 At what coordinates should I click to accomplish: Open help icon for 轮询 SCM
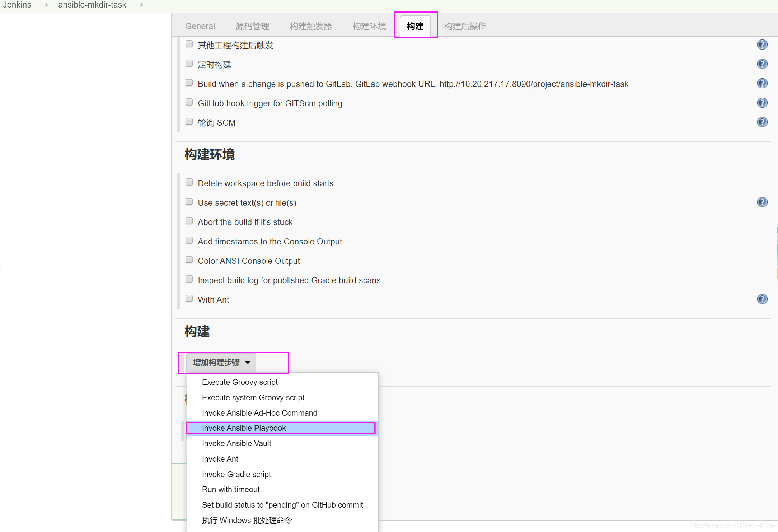click(x=762, y=122)
